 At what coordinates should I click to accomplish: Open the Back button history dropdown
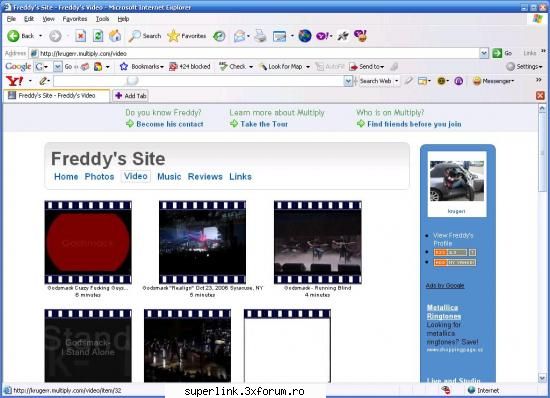(x=40, y=36)
